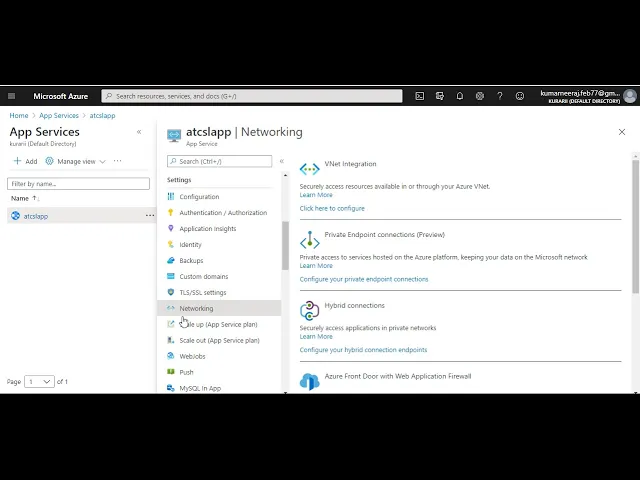Image resolution: width=640 pixels, height=480 pixels.
Task: Click the Hybrid connections icon
Action: (x=309, y=311)
